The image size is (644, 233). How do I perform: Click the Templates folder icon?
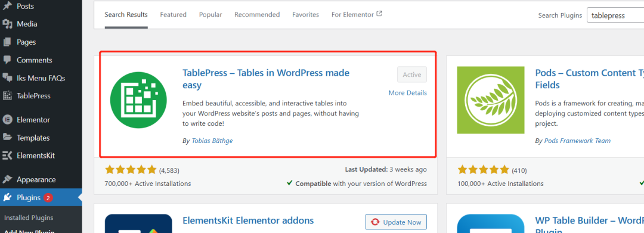pyautogui.click(x=7, y=138)
